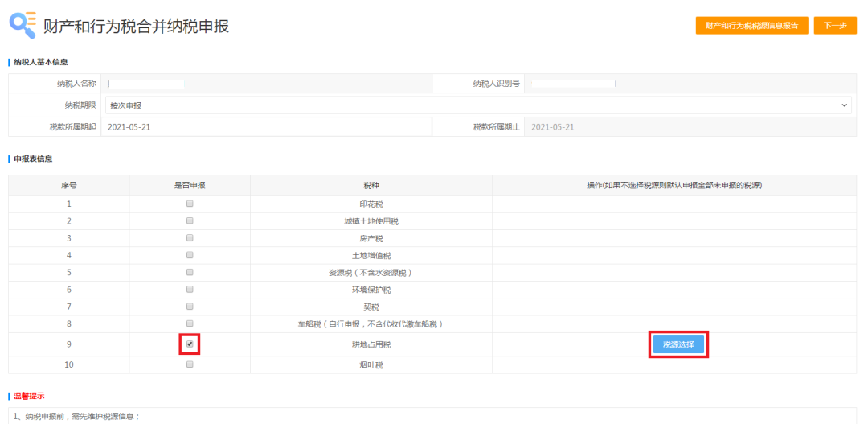868x424 pixels.
Task: Tick the 环境保护税 checkbox
Action: point(190,289)
